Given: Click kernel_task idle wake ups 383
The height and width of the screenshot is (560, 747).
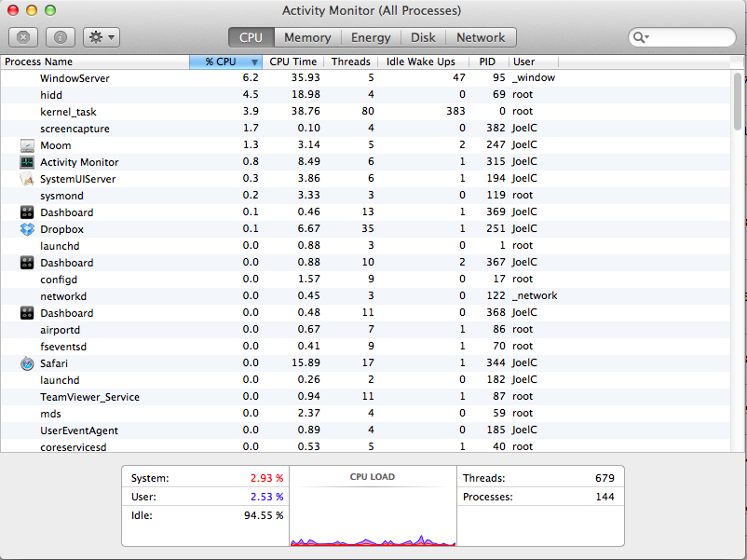Looking at the screenshot, I should [x=455, y=111].
